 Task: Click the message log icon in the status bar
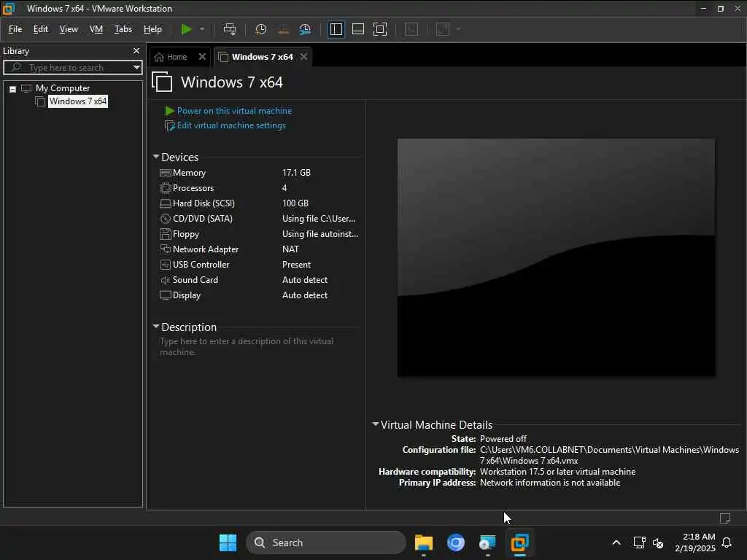[725, 518]
